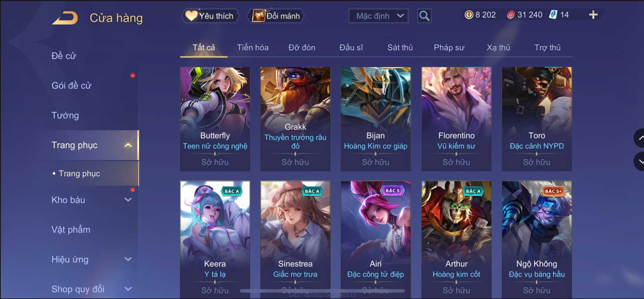
Task: Page up with the right-edge arrow
Action: 639,138
